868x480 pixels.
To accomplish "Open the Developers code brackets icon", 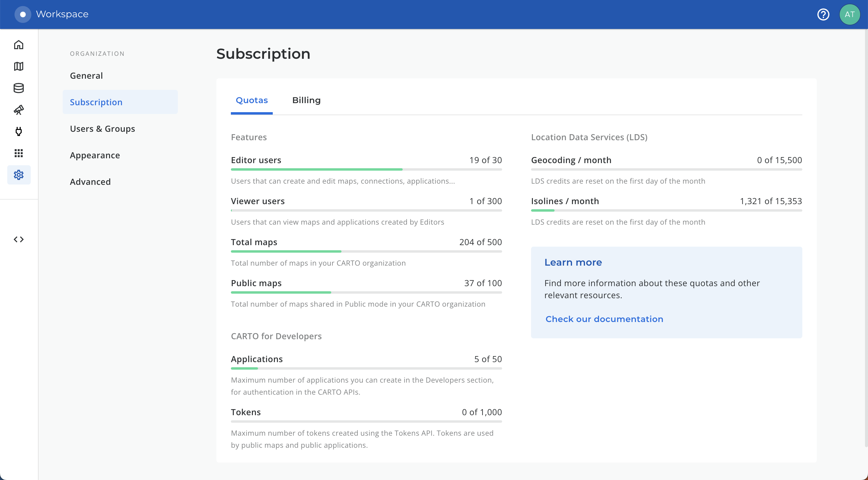I will [x=18, y=239].
